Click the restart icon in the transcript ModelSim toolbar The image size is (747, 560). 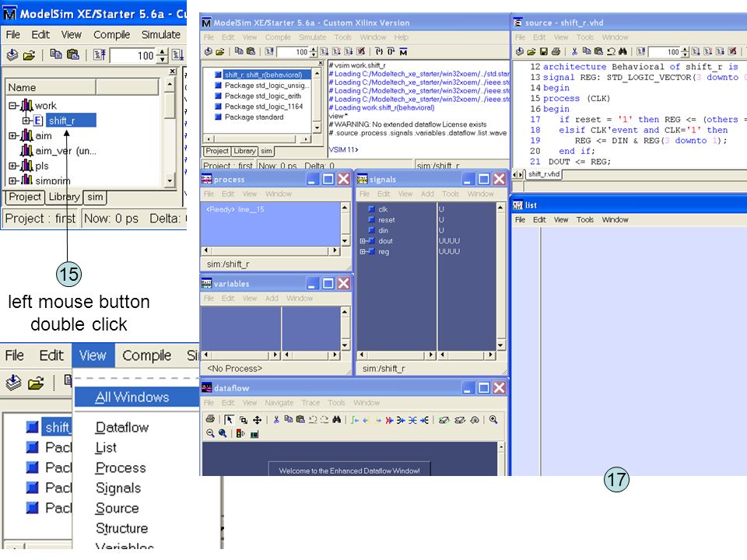coord(269,51)
